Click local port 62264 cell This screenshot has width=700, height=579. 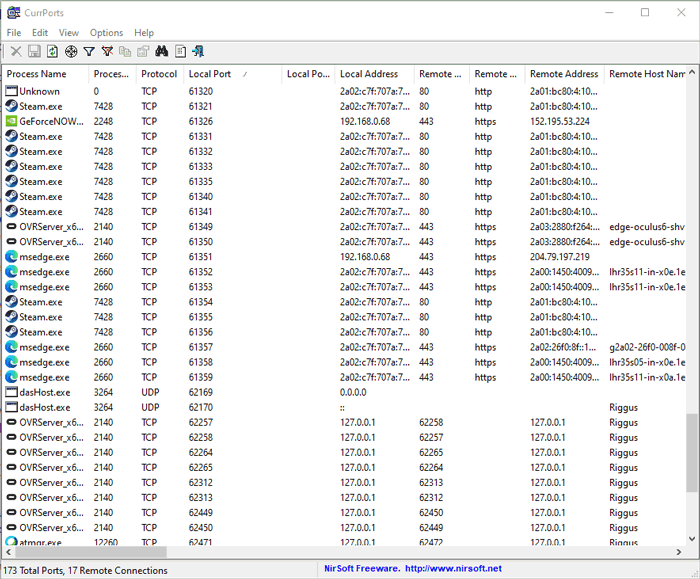tap(200, 452)
